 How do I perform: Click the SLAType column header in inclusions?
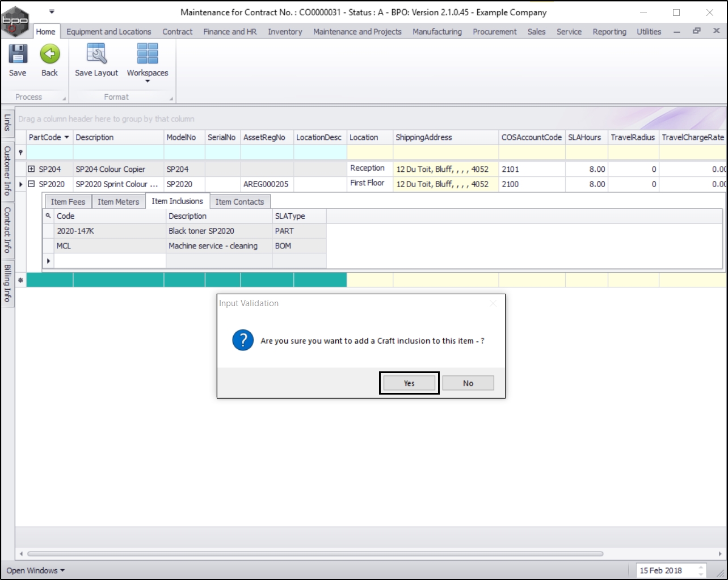pos(300,216)
